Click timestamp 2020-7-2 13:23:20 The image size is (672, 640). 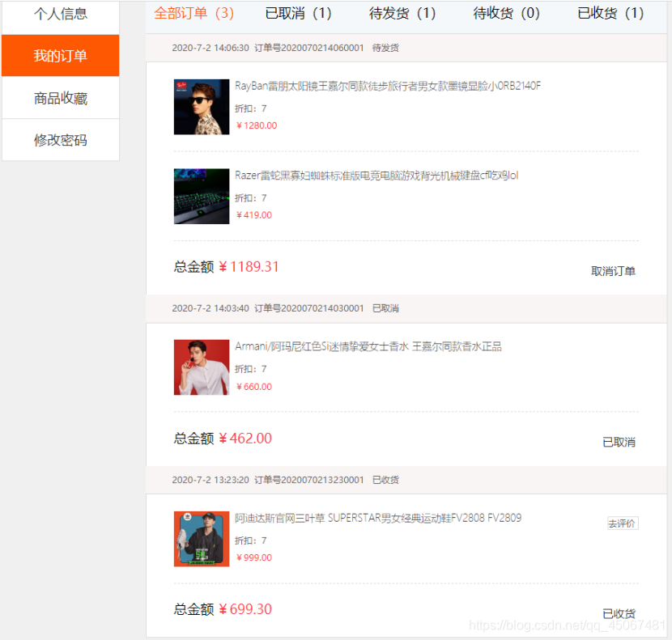click(211, 480)
